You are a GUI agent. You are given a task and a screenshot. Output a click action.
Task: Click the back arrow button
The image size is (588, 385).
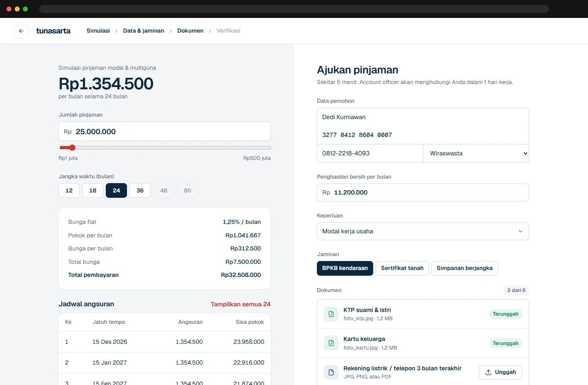(21, 31)
